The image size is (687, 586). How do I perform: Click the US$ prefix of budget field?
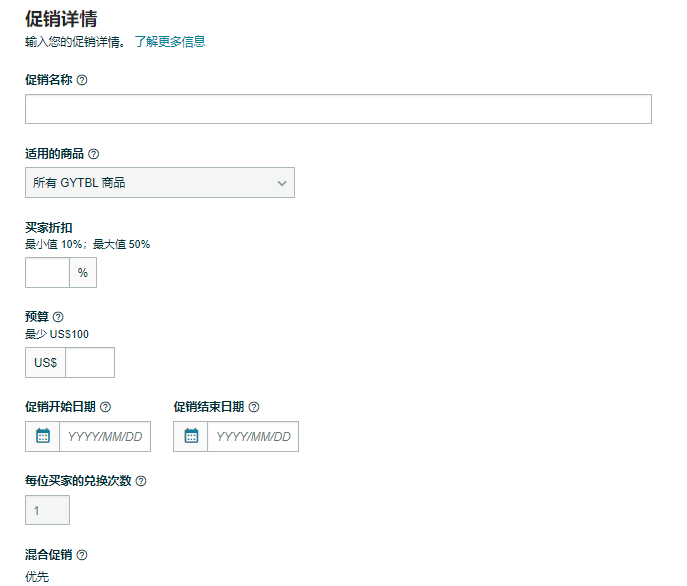(x=46, y=362)
